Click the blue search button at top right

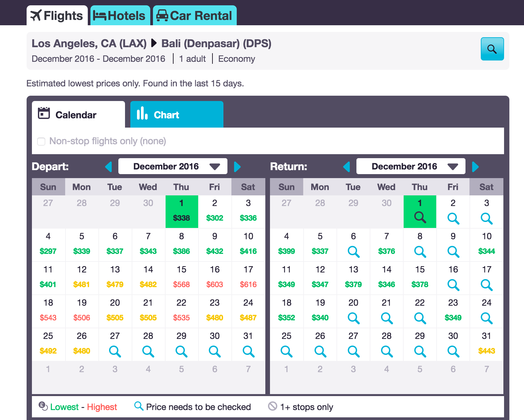492,49
